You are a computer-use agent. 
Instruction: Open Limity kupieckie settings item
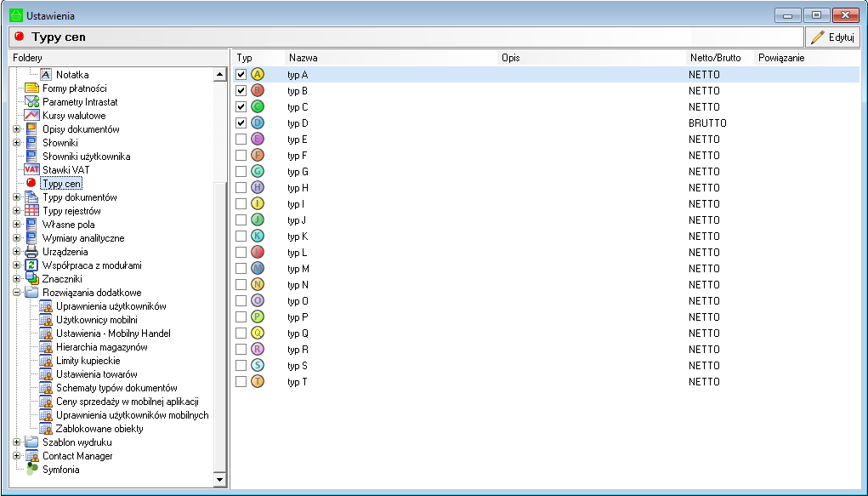88,361
